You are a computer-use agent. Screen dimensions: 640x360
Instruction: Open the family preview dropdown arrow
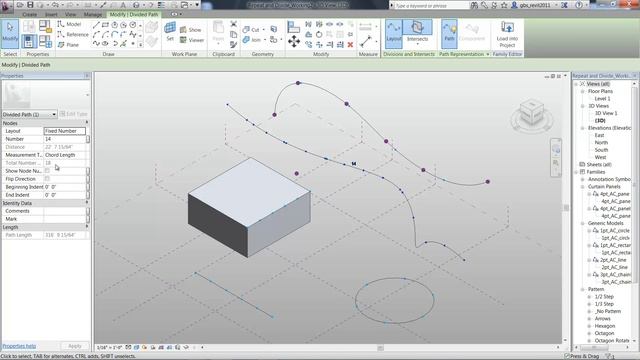coord(87,95)
